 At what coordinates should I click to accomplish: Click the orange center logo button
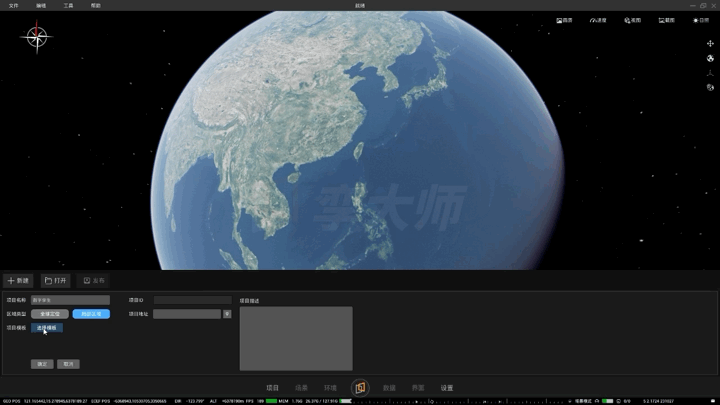point(360,388)
